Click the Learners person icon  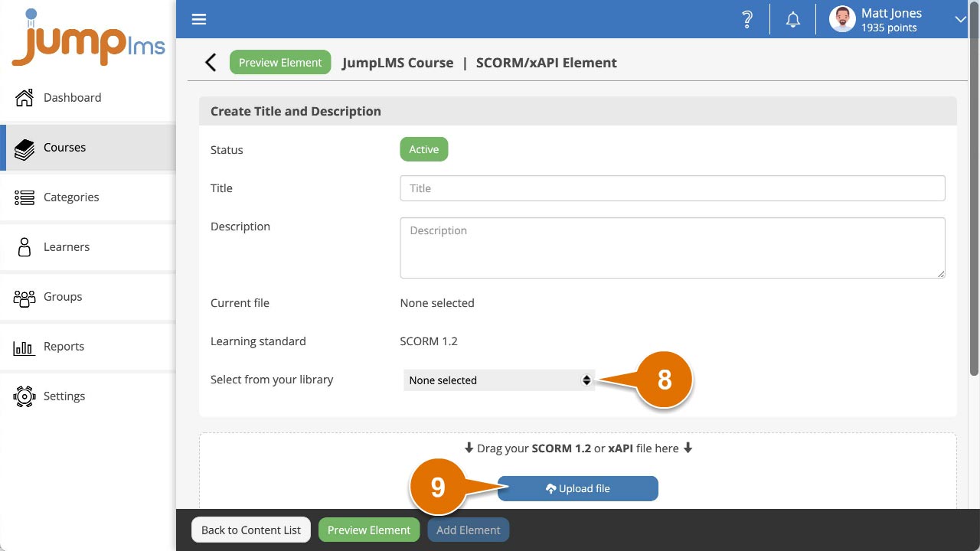pyautogui.click(x=24, y=247)
